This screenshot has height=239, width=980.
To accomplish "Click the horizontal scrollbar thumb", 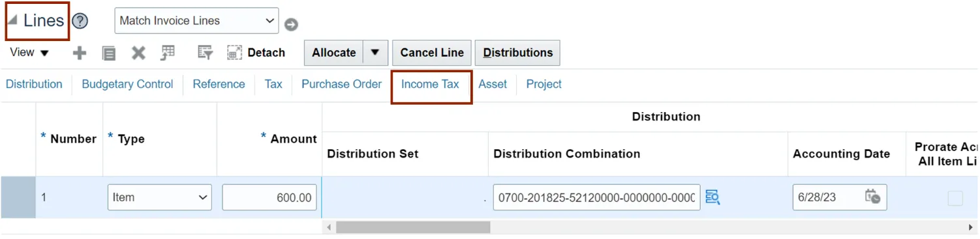I will pos(413,227).
